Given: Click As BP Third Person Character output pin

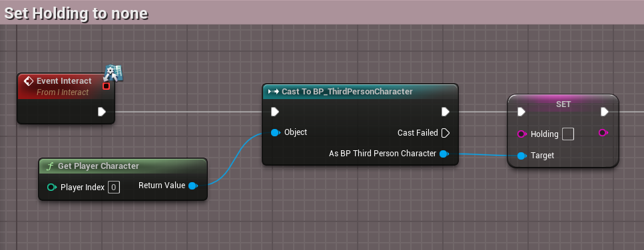Looking at the screenshot, I should [x=444, y=154].
